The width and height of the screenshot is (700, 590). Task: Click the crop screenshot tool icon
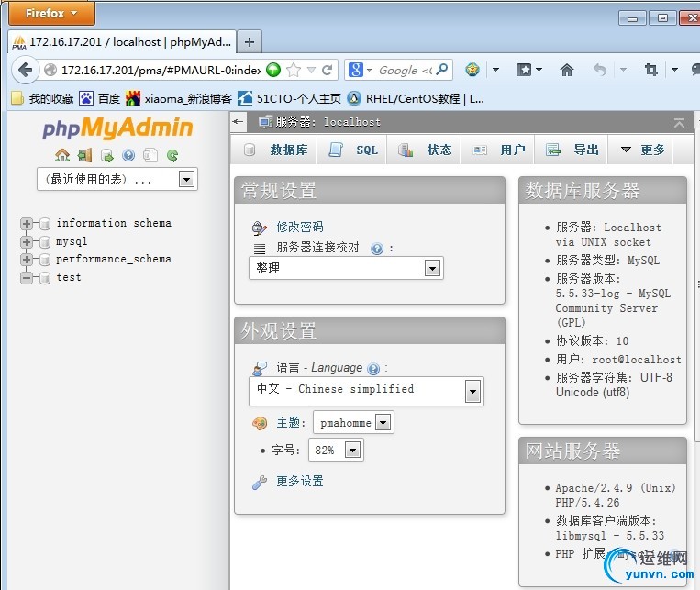click(x=650, y=70)
